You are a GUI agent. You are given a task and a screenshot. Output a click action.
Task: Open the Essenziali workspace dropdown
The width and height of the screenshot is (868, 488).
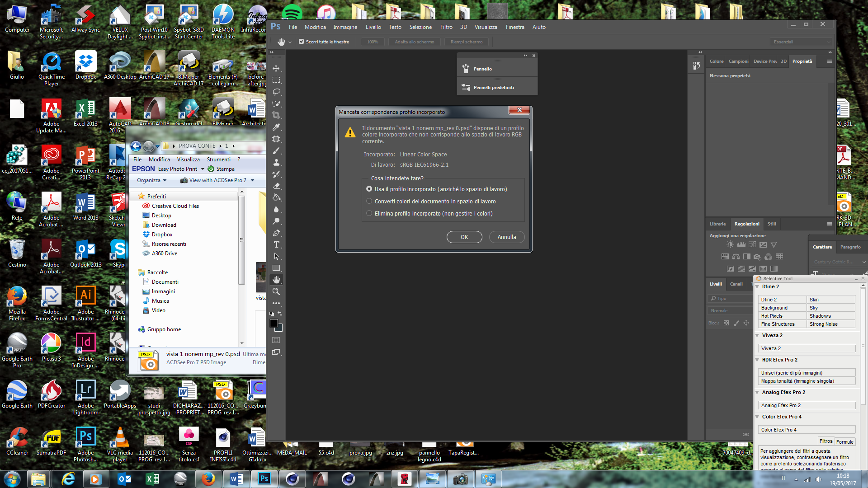point(801,42)
